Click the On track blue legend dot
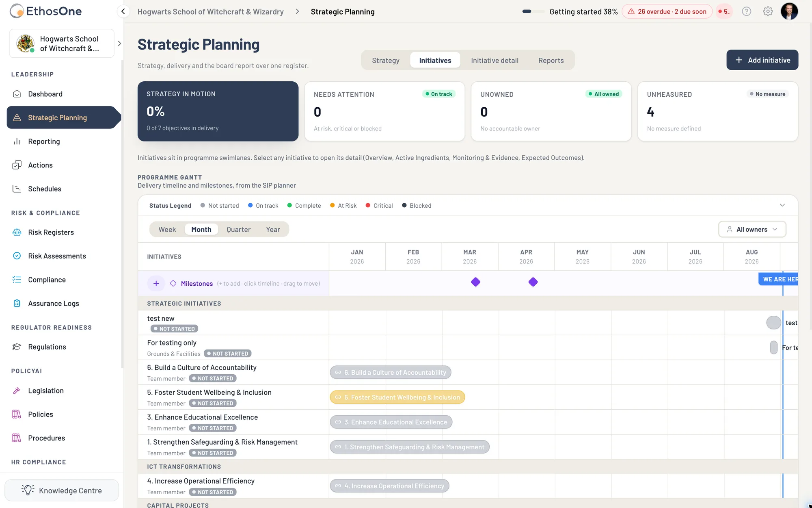The image size is (812, 508). (251, 205)
